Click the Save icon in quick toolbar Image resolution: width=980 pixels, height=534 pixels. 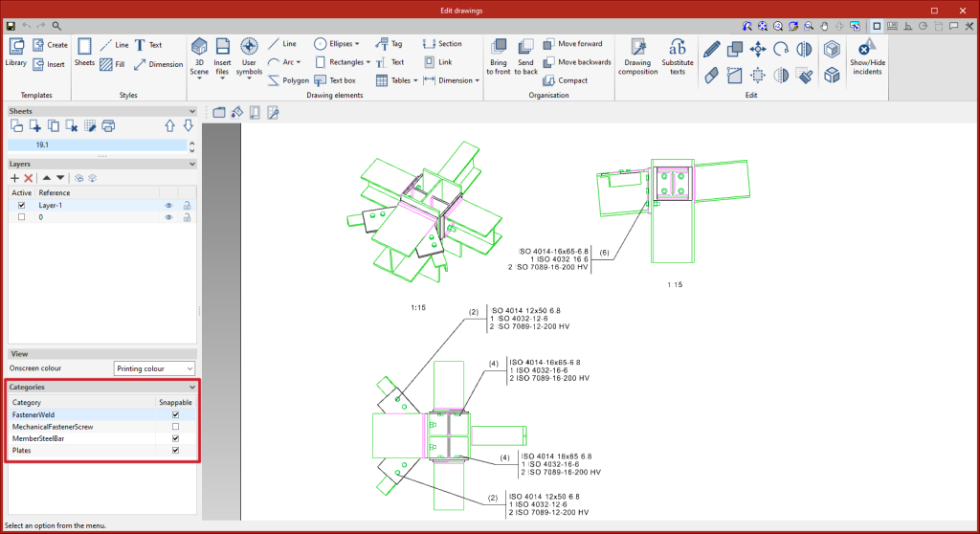(x=11, y=26)
